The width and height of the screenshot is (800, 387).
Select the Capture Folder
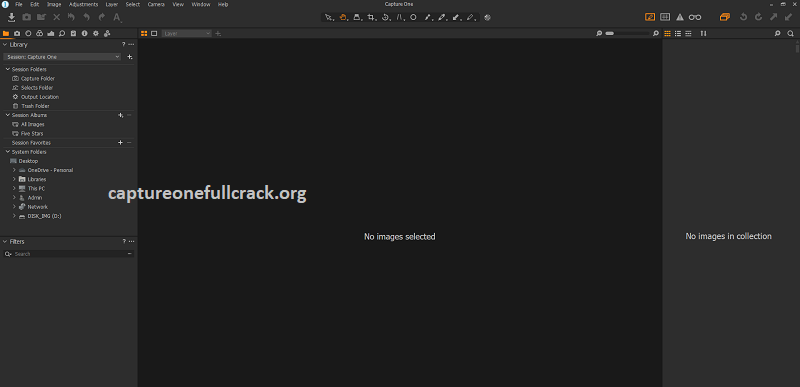(38, 79)
